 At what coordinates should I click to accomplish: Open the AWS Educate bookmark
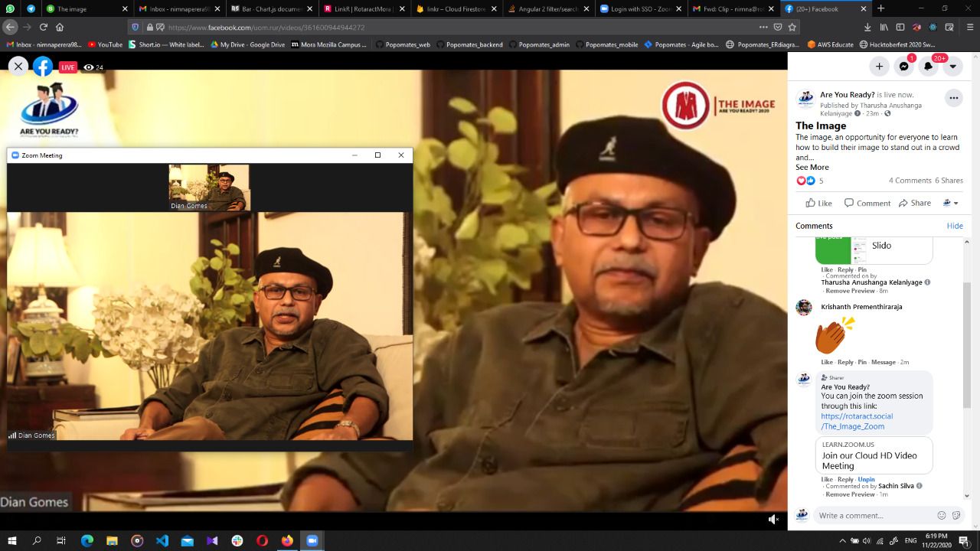click(x=830, y=44)
